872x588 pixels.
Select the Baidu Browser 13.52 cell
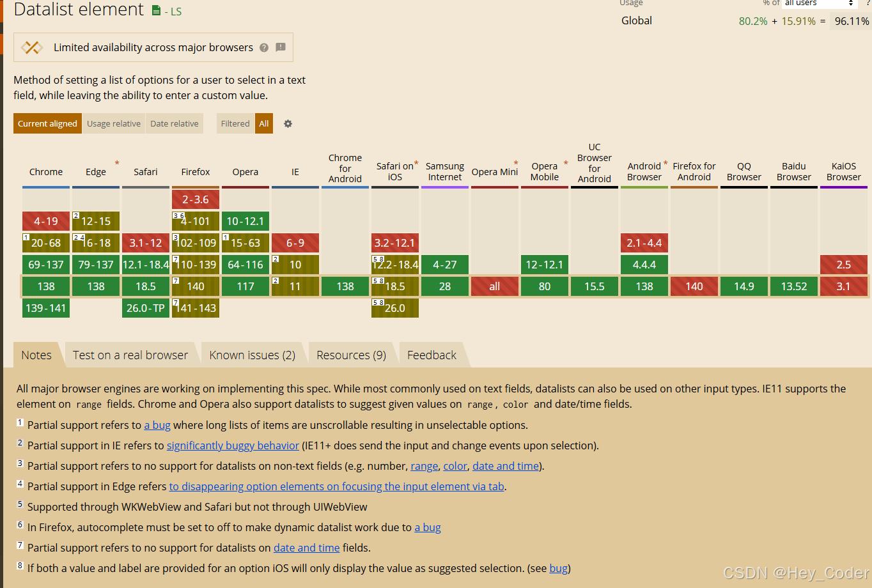[794, 286]
